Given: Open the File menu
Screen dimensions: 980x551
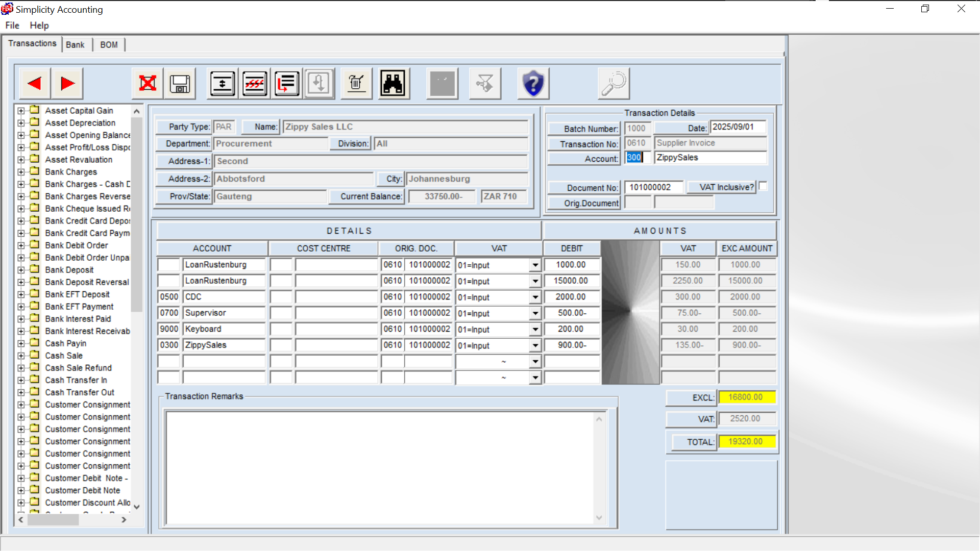Looking at the screenshot, I should pos(12,25).
